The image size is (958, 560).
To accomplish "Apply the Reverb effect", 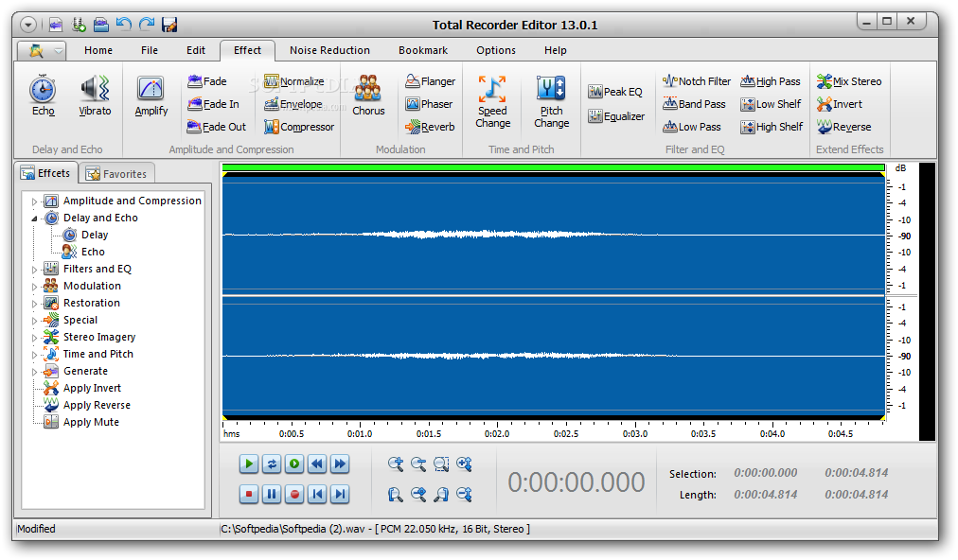I will (430, 127).
